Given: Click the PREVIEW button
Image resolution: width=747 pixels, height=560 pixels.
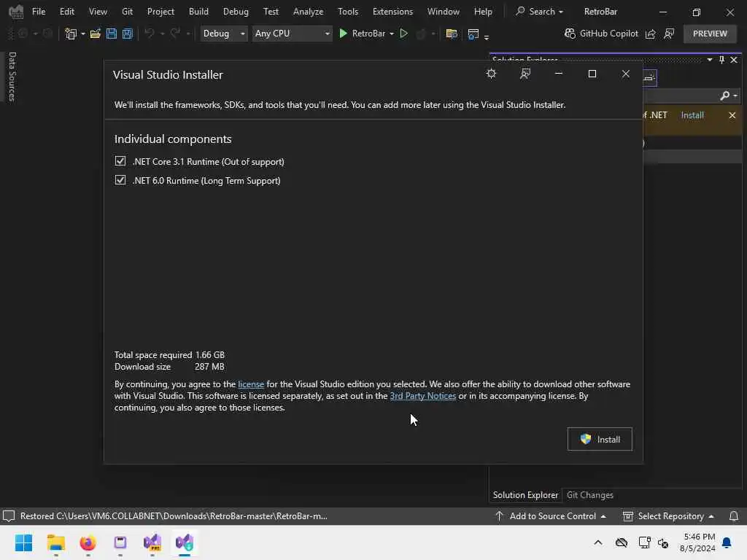Looking at the screenshot, I should [710, 34].
